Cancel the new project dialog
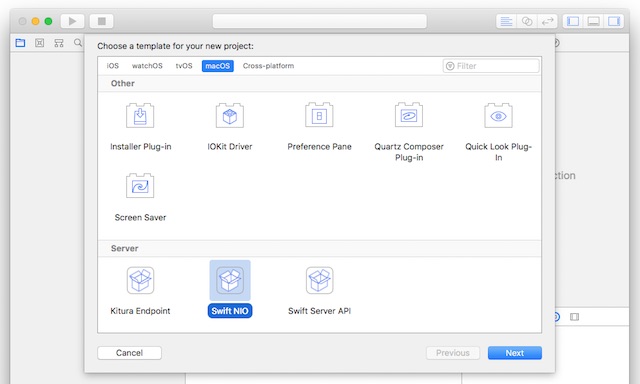The height and width of the screenshot is (384, 640). [x=129, y=353]
